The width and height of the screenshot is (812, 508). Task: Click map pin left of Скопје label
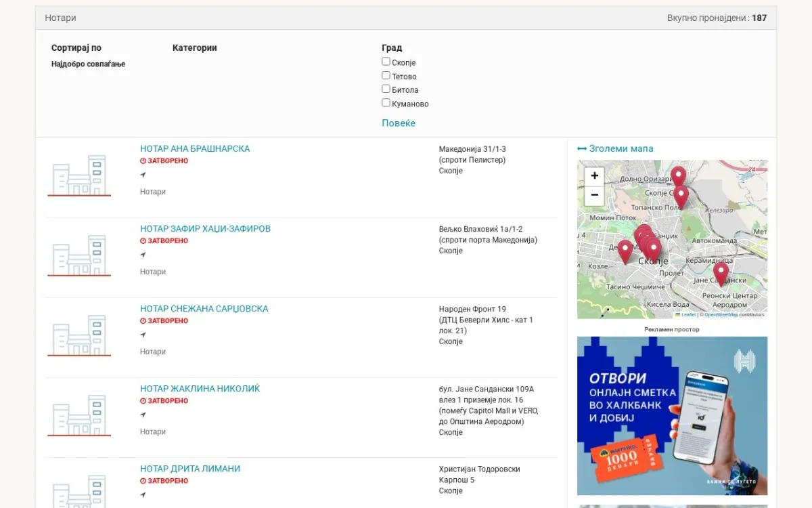tap(625, 251)
